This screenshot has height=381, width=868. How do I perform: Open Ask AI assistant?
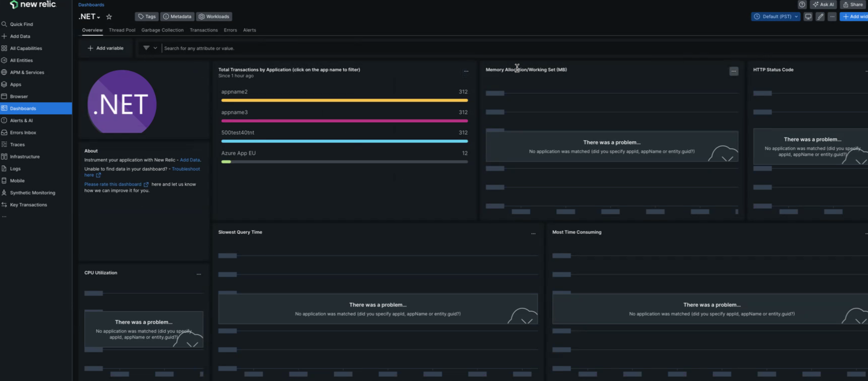(x=823, y=4)
